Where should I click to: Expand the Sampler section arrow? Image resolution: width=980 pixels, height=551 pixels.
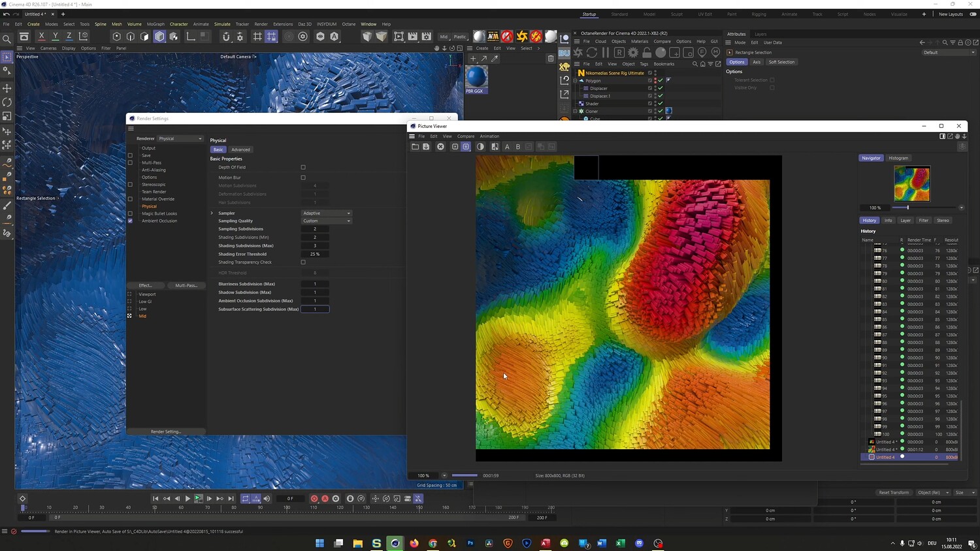pyautogui.click(x=212, y=213)
